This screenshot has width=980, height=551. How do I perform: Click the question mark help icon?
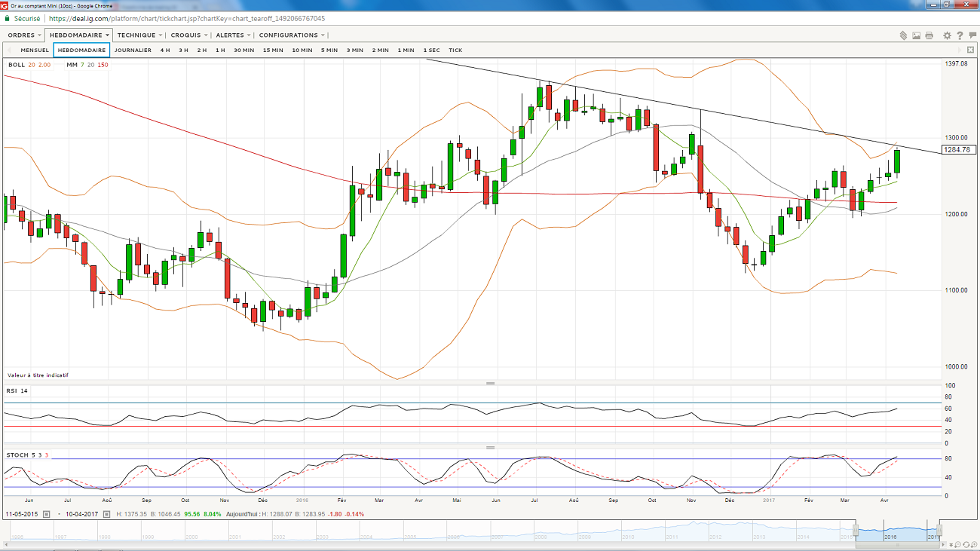click(960, 35)
